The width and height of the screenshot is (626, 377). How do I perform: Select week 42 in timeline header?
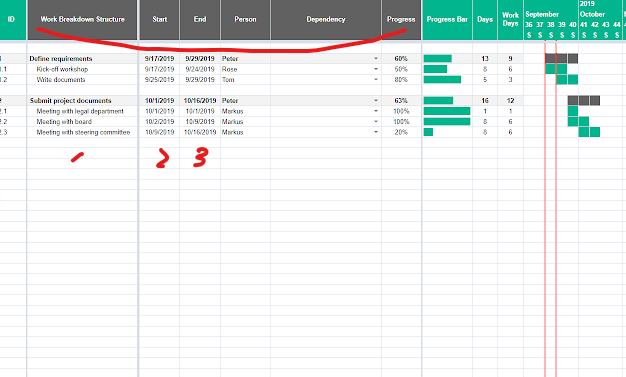pos(595,25)
